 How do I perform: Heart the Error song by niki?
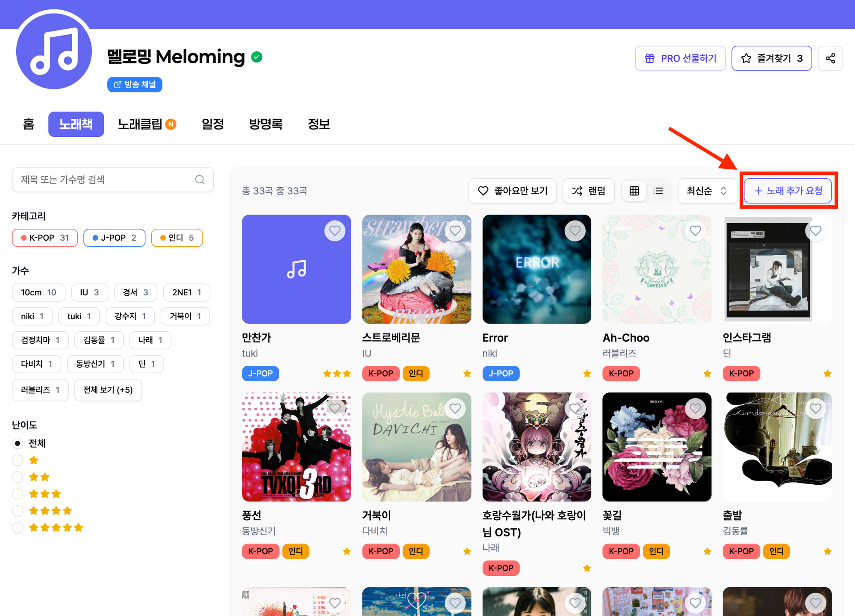point(575,231)
